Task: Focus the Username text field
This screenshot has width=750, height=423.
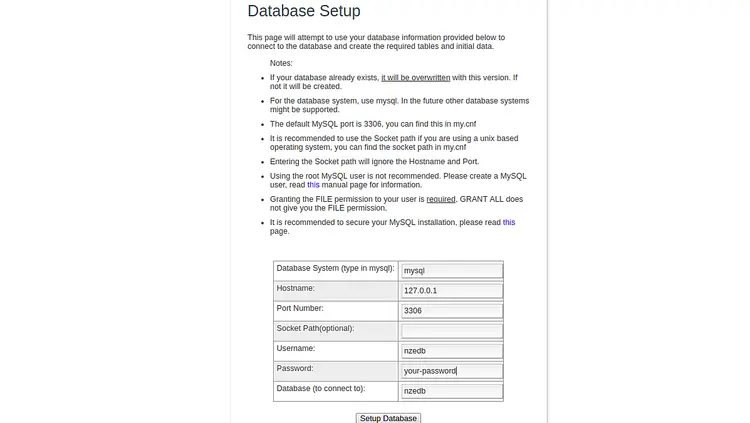Action: (x=451, y=351)
